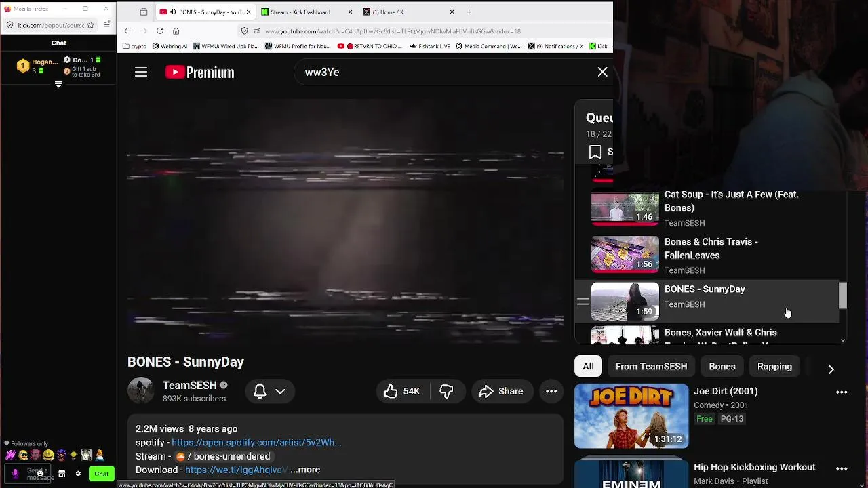868x488 pixels.
Task: Share the BONES - SunnyDay video
Action: (x=501, y=391)
